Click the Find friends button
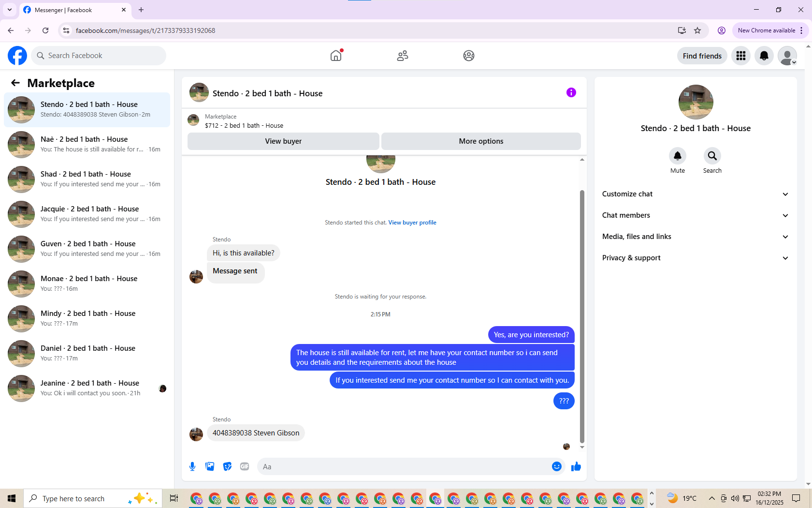This screenshot has height=508, width=812. click(x=702, y=56)
